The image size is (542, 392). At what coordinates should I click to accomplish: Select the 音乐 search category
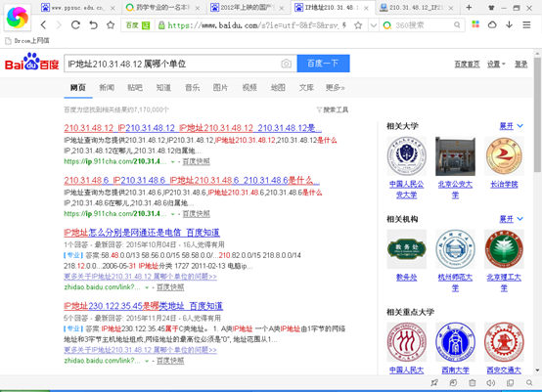click(x=192, y=88)
